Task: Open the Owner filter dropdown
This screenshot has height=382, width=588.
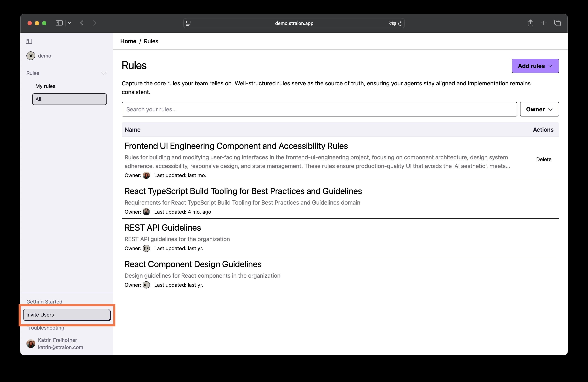Action: [x=539, y=109]
